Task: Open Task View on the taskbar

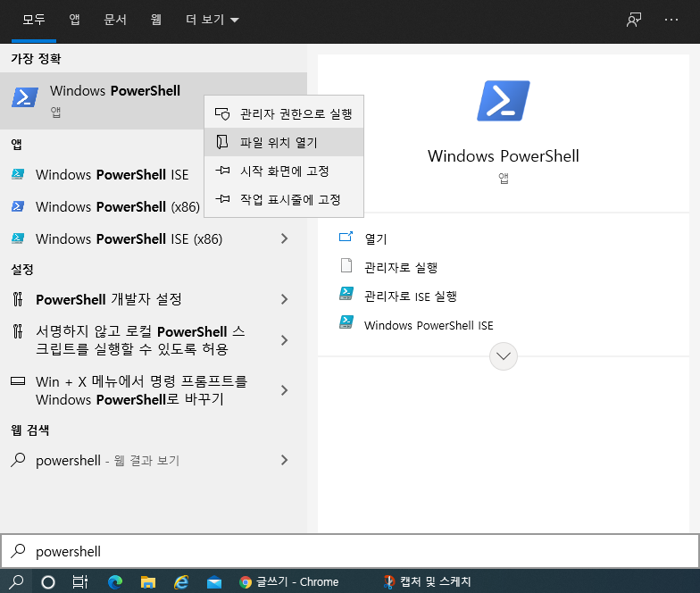Action: tap(80, 582)
